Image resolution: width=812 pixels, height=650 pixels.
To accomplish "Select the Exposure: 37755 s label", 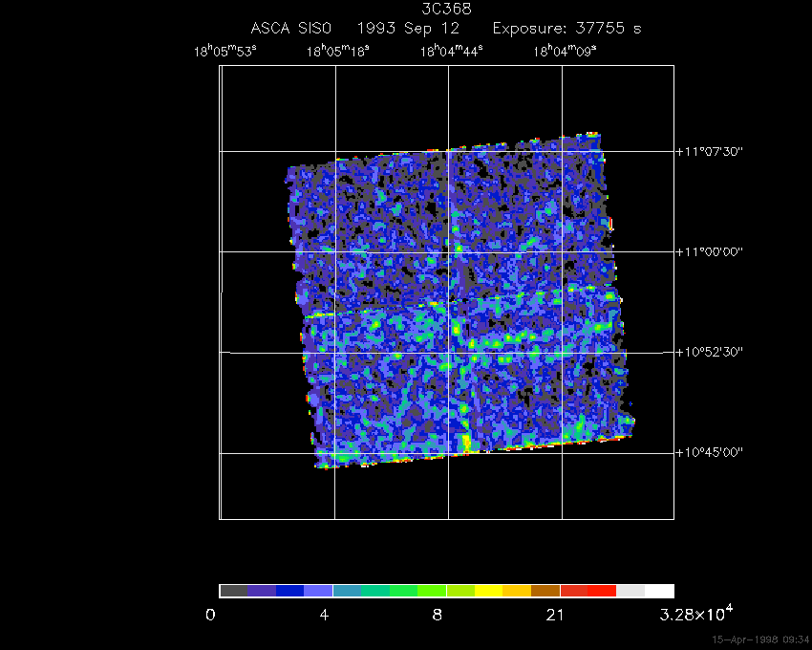I will (x=567, y=28).
